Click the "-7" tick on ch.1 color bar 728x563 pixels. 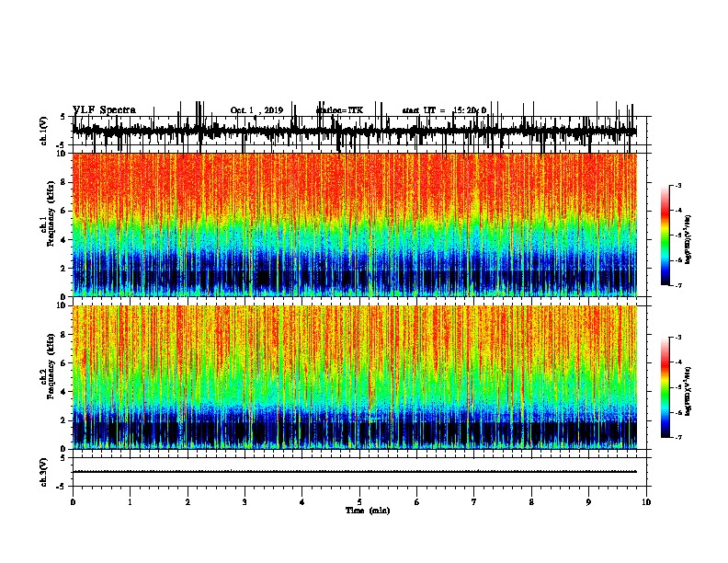point(677,285)
